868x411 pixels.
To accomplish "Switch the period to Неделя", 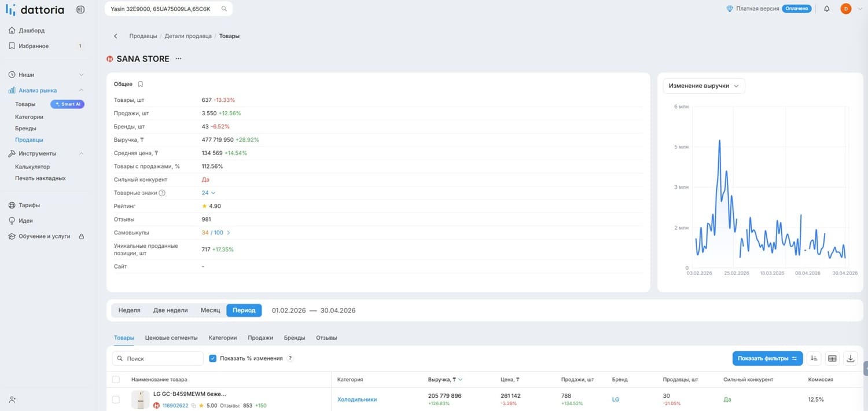I will pyautogui.click(x=129, y=310).
